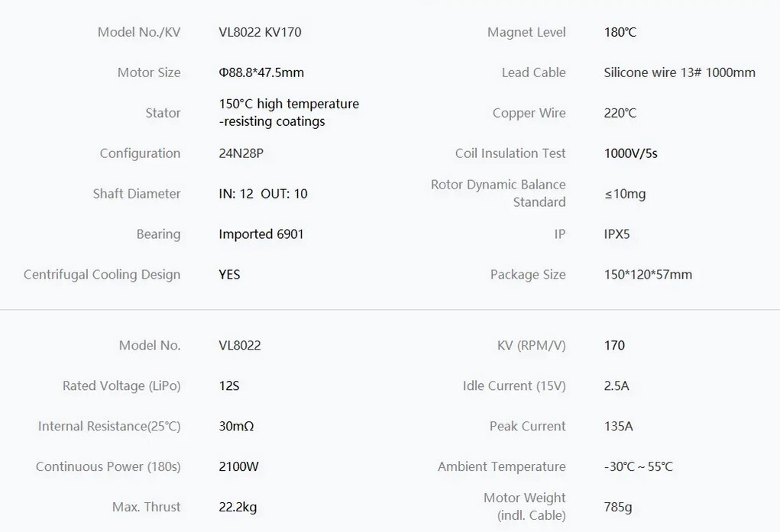Select the 150*120*57mm package size
Image resolution: width=780 pixels, height=532 pixels.
pyautogui.click(x=648, y=275)
